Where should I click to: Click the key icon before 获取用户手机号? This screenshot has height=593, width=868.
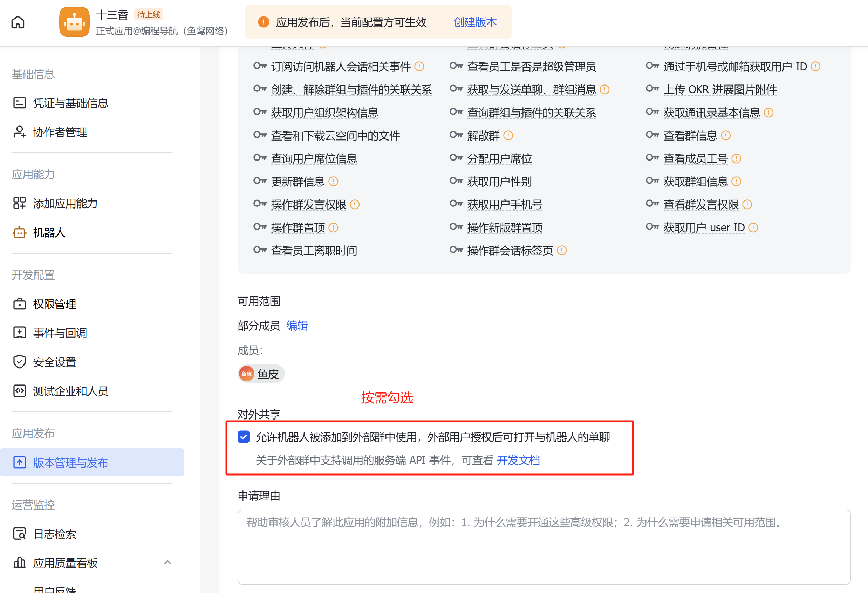456,204
